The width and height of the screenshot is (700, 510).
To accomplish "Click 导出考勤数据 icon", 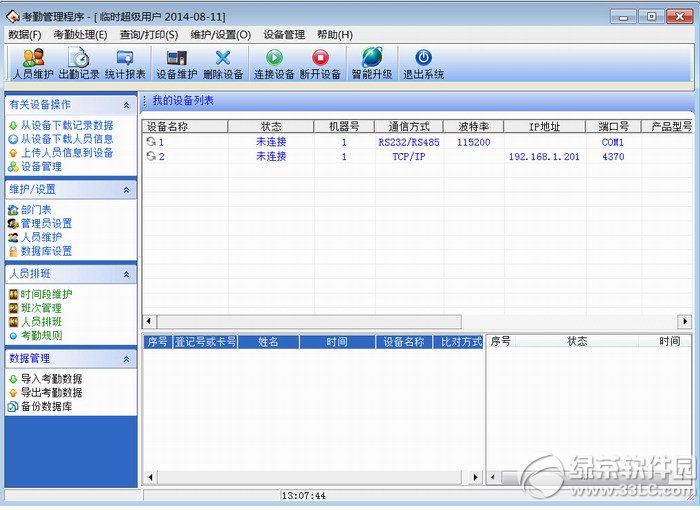I will point(13,393).
